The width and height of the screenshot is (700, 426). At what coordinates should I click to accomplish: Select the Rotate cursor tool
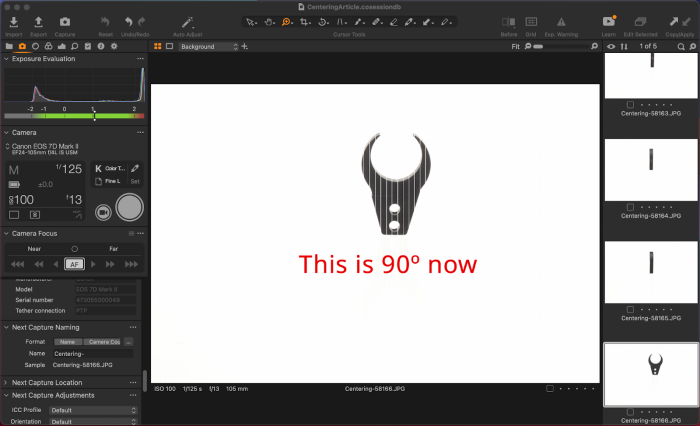(323, 22)
